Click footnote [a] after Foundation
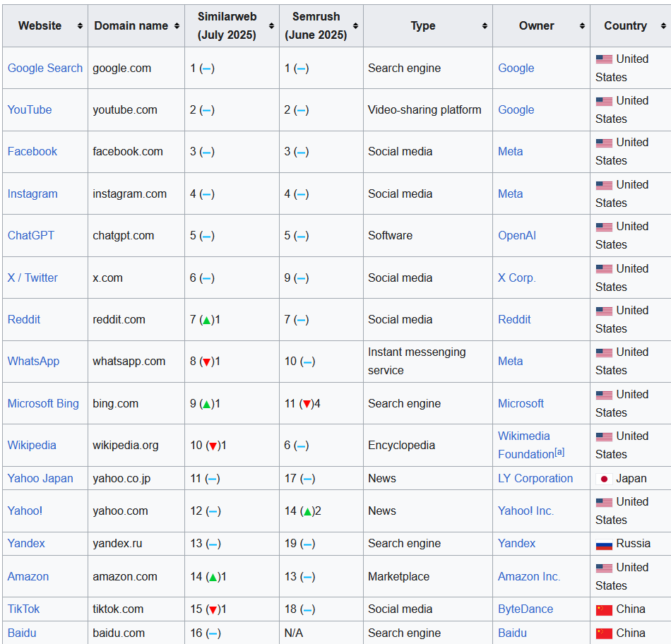671x644 pixels. point(559,452)
